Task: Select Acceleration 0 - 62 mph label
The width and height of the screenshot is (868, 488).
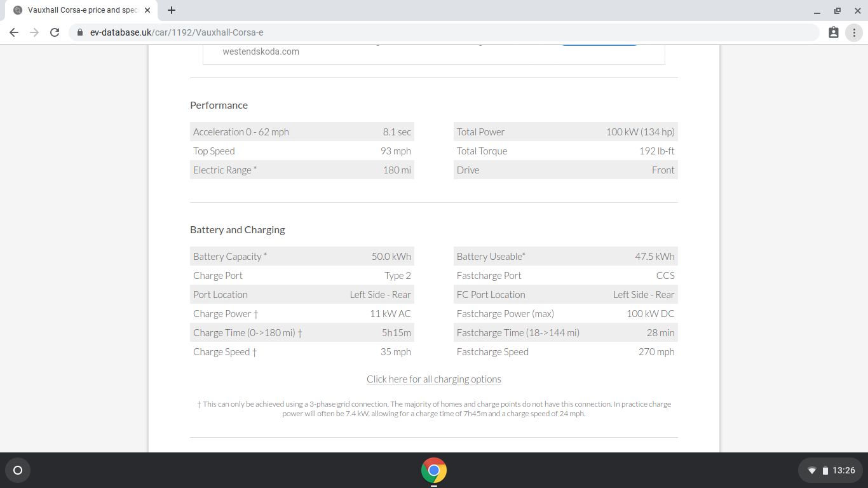Action: [x=241, y=132]
